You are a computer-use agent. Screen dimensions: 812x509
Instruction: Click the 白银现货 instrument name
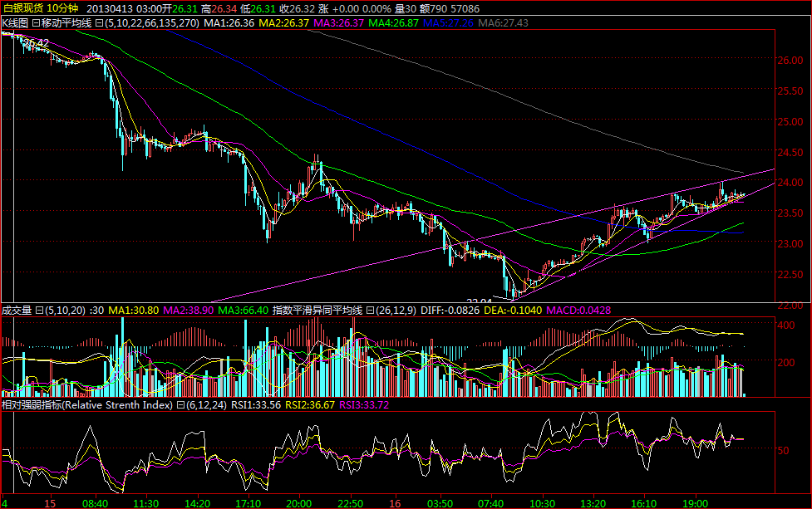pos(22,8)
